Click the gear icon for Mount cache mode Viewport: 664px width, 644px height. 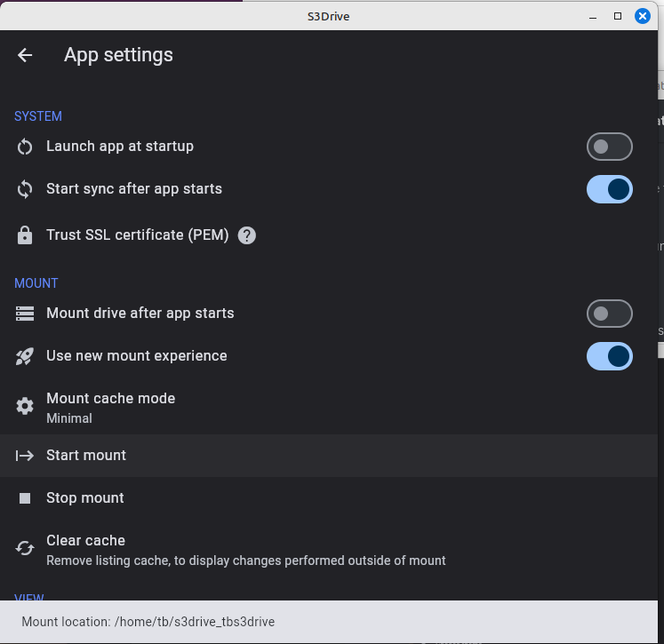click(x=25, y=406)
